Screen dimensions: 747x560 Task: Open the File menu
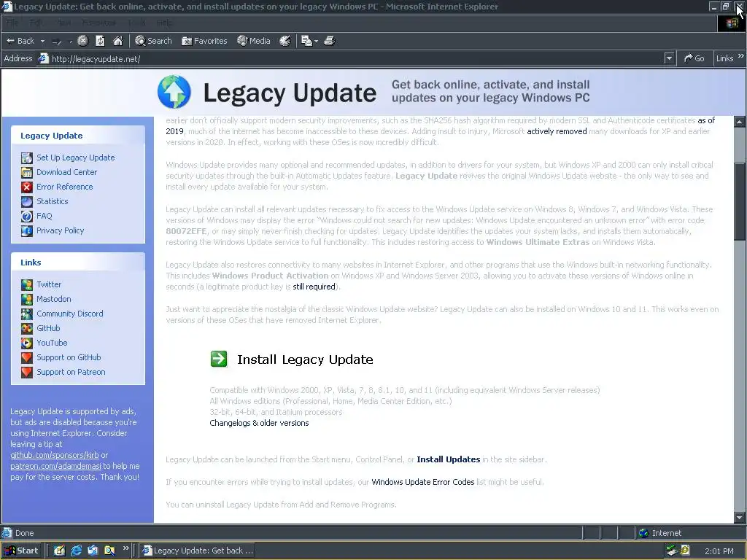point(12,23)
